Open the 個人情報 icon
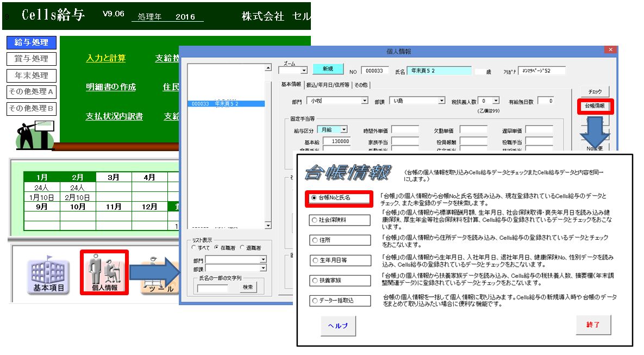Image resolution: width=644 pixels, height=355 pixels. tap(104, 272)
